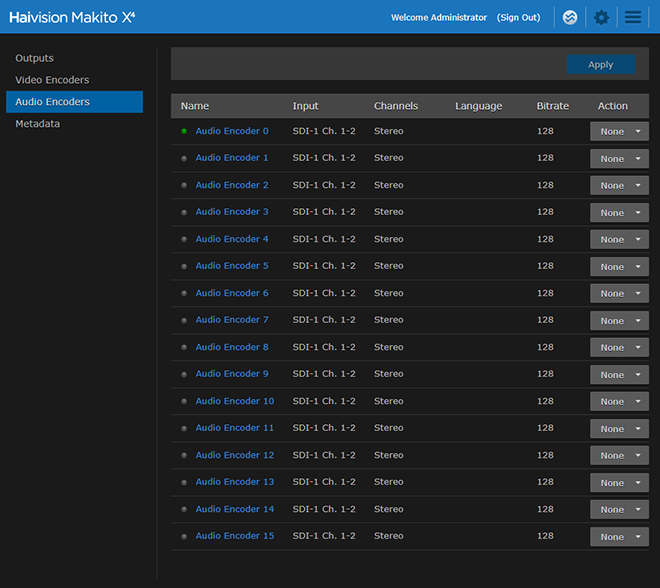The image size is (660, 588).
Task: Open the hamburger menu icon
Action: point(632,17)
